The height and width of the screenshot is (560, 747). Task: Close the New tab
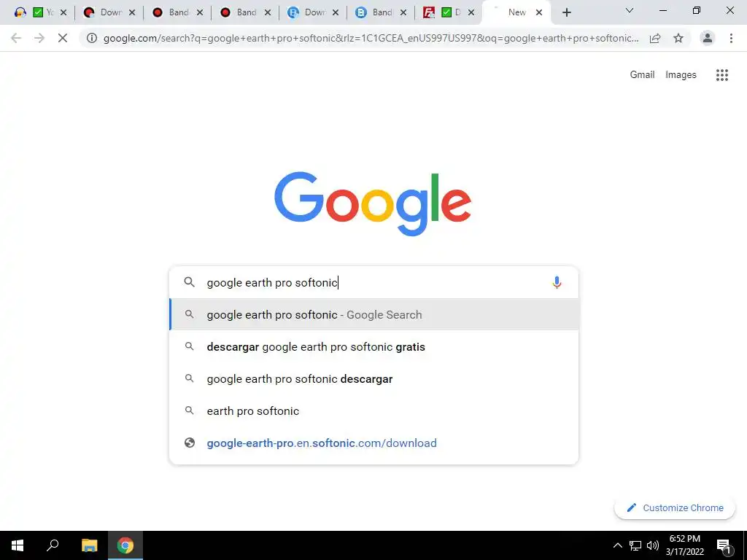539,13
